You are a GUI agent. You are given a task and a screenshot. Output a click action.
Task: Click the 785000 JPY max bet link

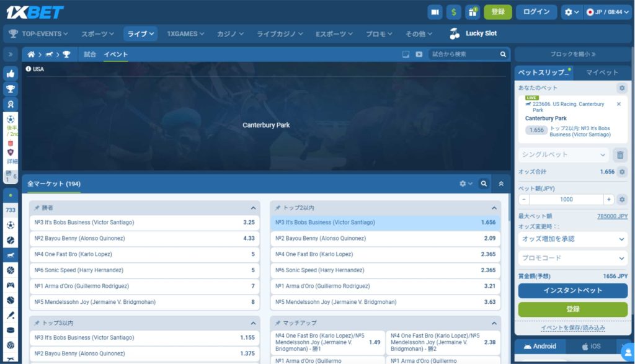[x=612, y=216]
